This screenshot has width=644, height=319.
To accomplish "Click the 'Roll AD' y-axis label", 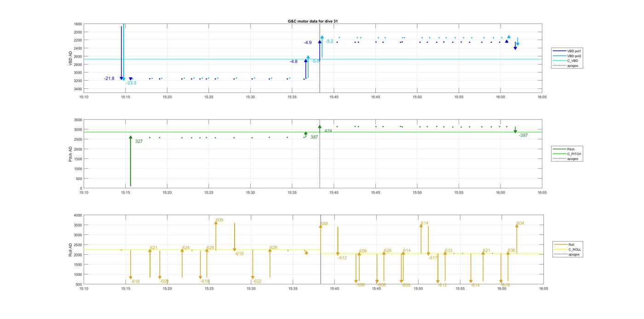I will click(x=71, y=249).
